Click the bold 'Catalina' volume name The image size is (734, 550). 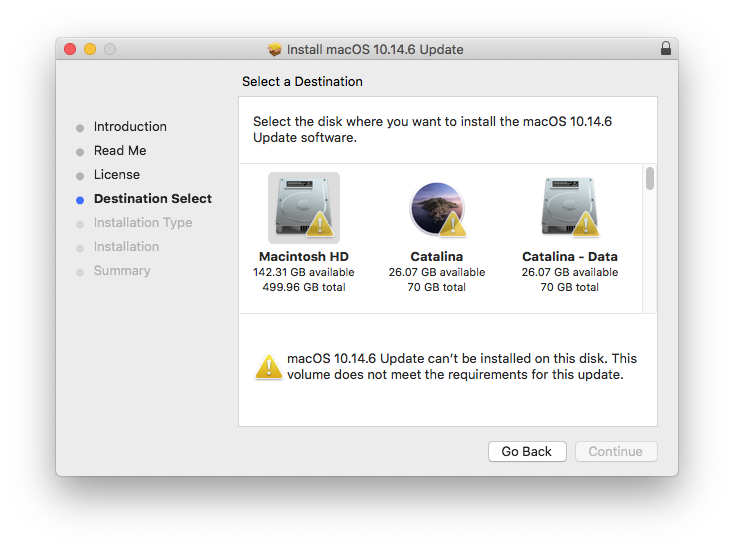pyautogui.click(x=437, y=257)
